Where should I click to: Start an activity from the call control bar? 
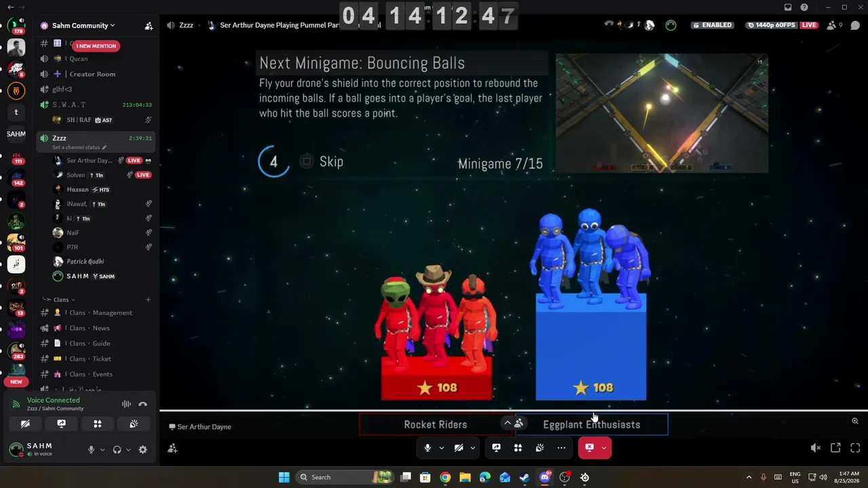tap(518, 447)
